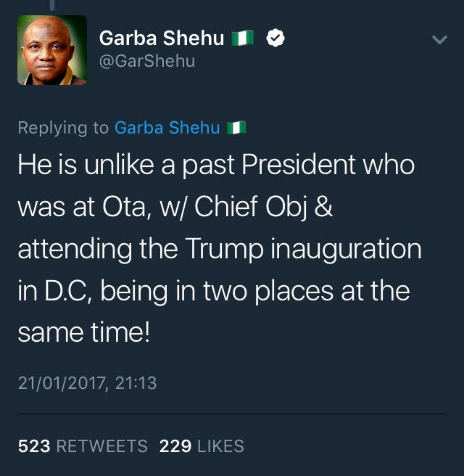Open the 21/01/2017, 21:13 timestamp

pyautogui.click(x=87, y=383)
